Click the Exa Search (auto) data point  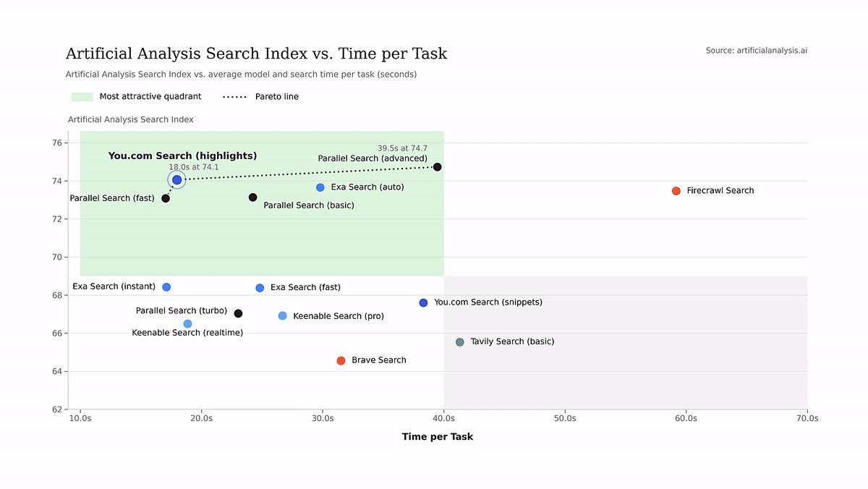point(320,187)
